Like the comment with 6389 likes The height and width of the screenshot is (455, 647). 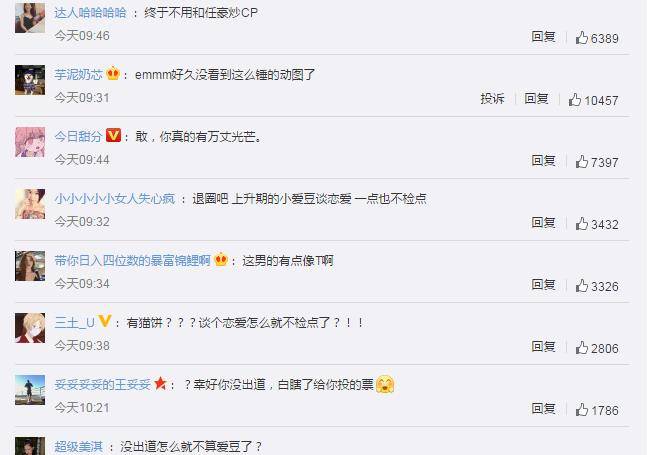pos(597,38)
